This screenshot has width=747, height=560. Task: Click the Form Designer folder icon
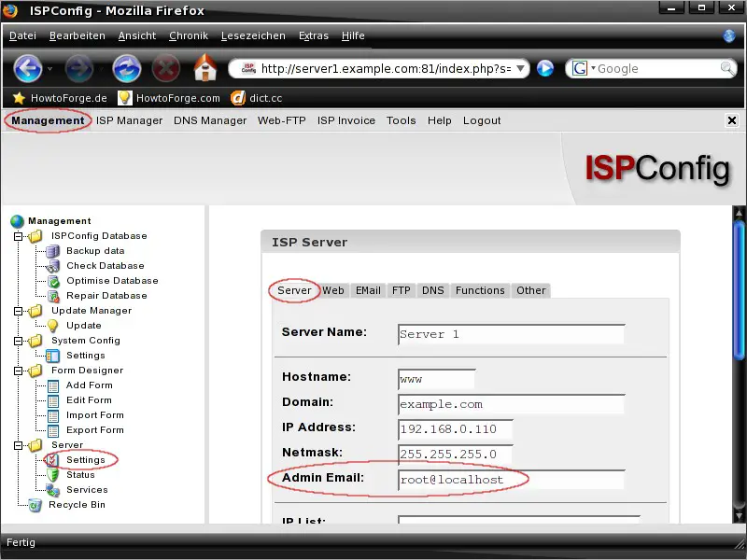[35, 371]
